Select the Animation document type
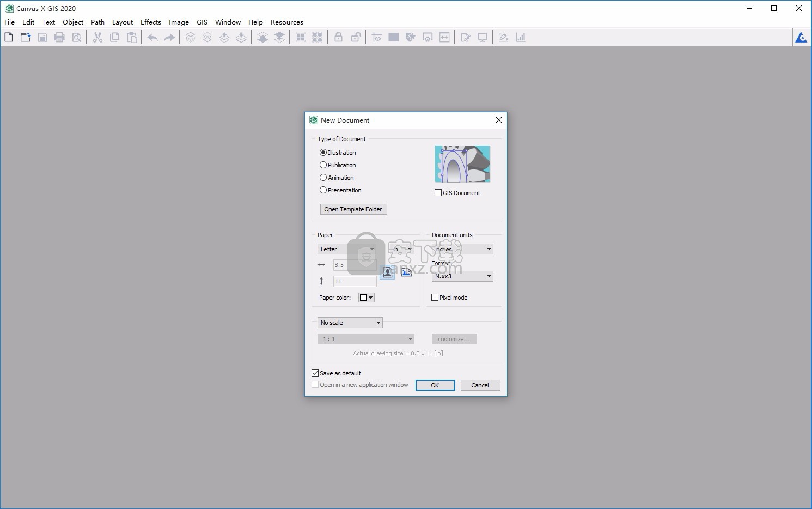Screen dimensions: 812x509 click(x=337, y=178)
